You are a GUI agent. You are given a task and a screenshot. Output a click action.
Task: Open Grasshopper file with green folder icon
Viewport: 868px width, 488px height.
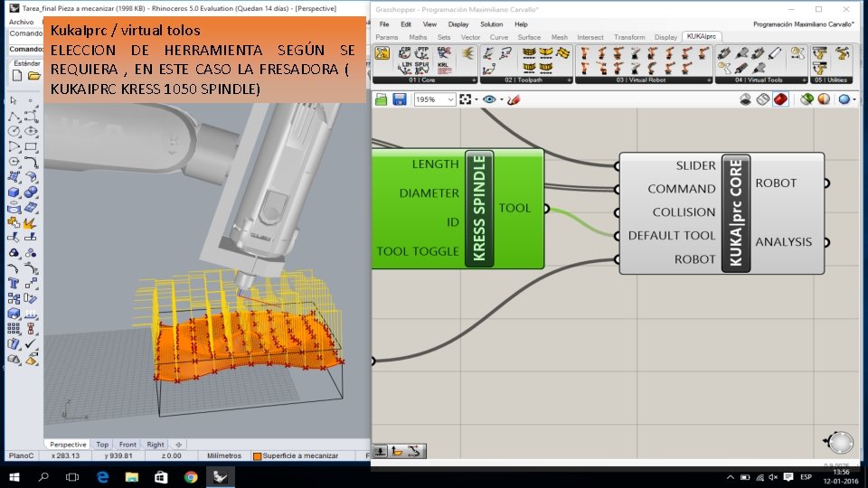click(381, 99)
